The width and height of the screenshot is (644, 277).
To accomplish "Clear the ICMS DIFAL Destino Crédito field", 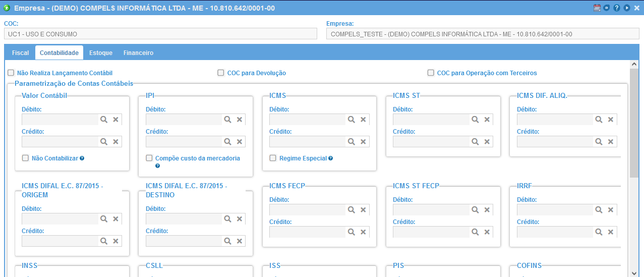I will click(x=240, y=241).
